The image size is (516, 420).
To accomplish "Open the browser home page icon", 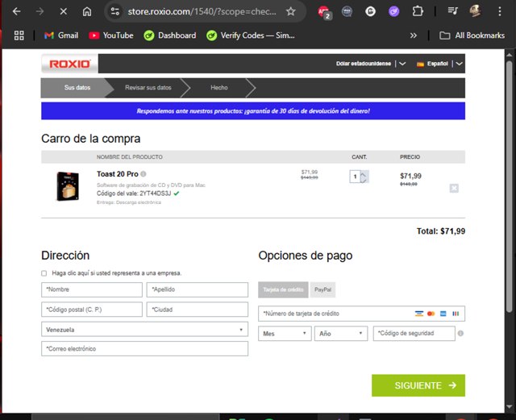I will 87,11.
